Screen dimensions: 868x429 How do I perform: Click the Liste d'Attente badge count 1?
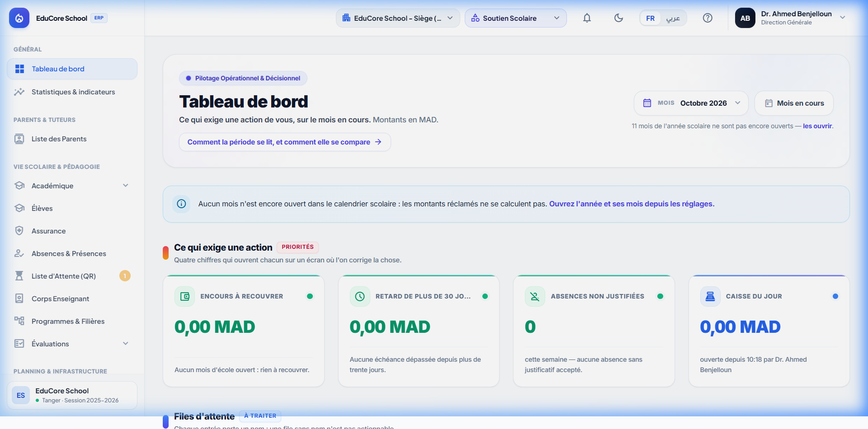[125, 276]
